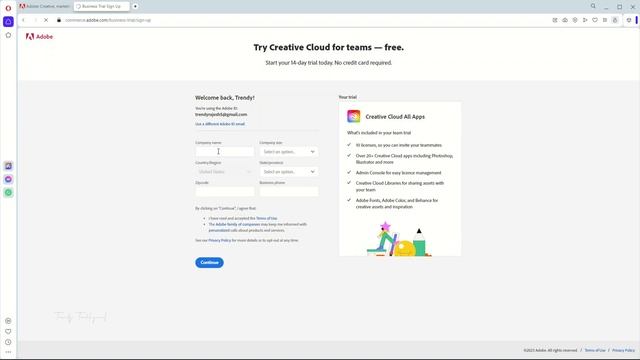The height and width of the screenshot is (360, 640).
Task: Stop loading the page with X button
Action: (46, 20)
